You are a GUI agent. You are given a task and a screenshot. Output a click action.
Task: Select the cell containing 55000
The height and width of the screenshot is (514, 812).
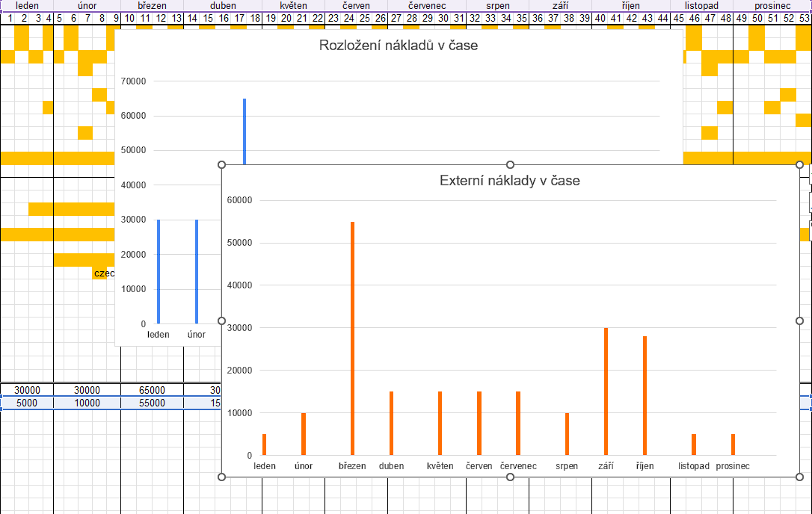coord(152,403)
